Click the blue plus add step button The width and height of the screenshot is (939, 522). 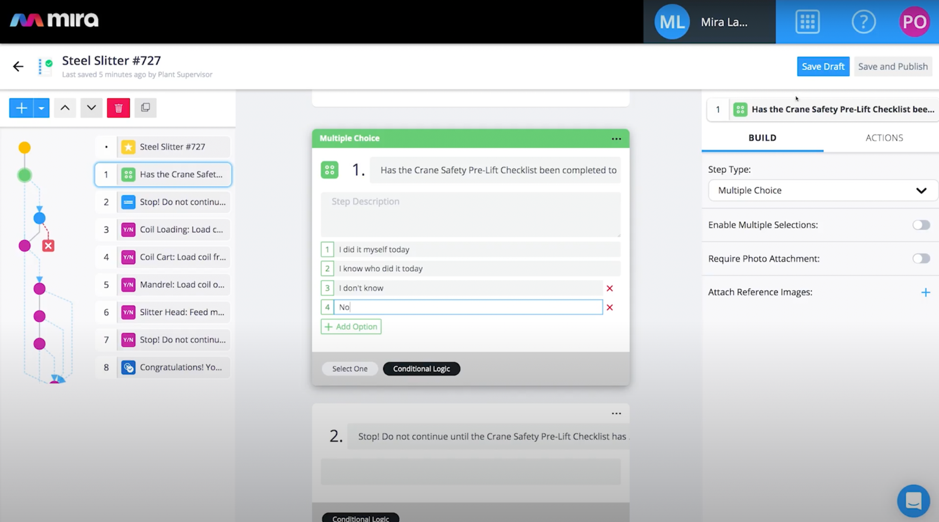(x=21, y=108)
